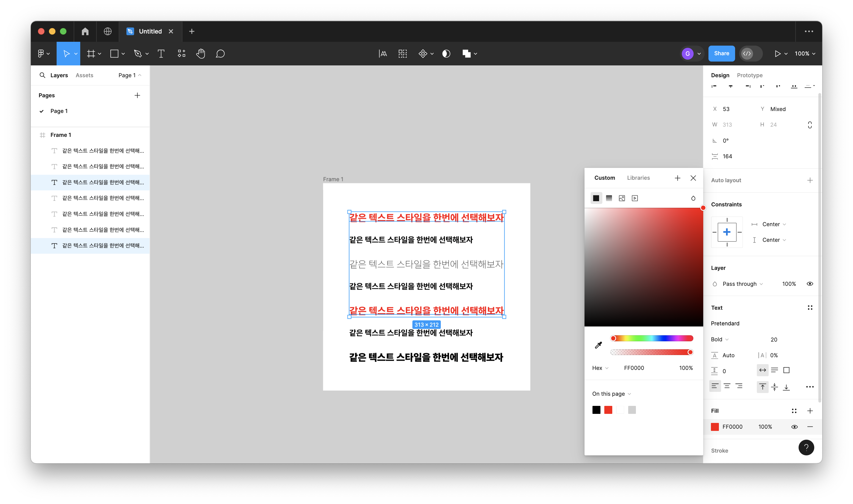
Task: Pick the red swatch under On this page
Action: [608, 410]
